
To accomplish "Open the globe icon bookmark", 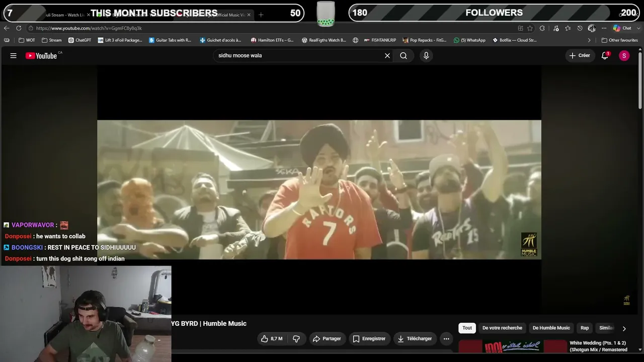I will tap(356, 40).
